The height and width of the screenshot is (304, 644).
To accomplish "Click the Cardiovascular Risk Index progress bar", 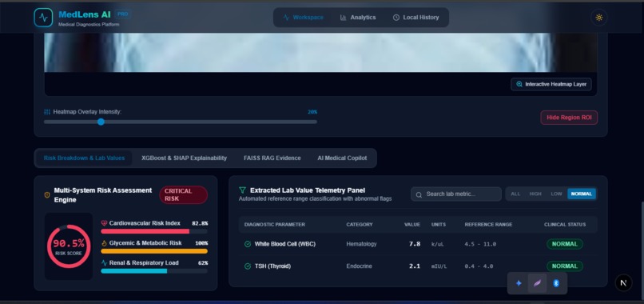I will tap(154, 231).
